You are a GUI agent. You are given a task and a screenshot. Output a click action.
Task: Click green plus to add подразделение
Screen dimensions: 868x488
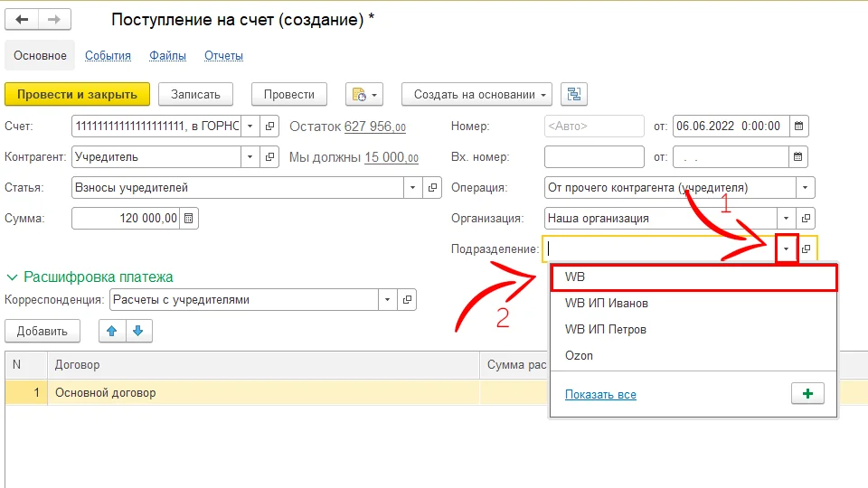(x=807, y=394)
